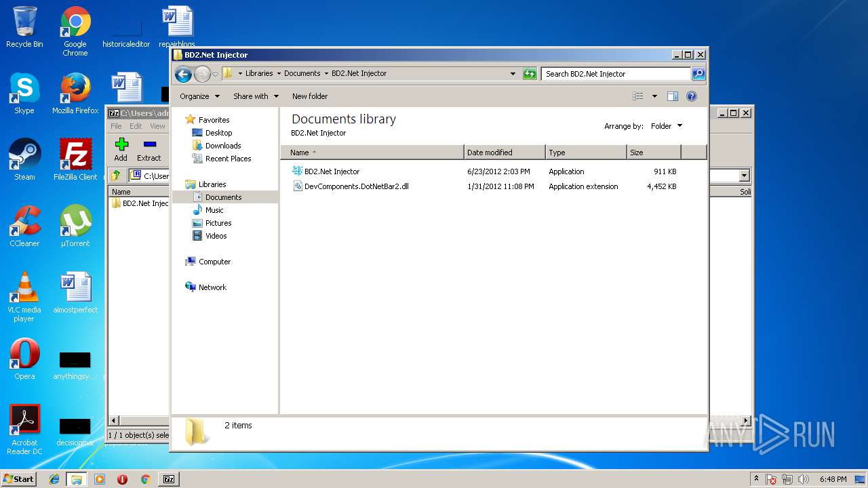
Task: Open the view options dropdown arrow
Action: click(654, 96)
